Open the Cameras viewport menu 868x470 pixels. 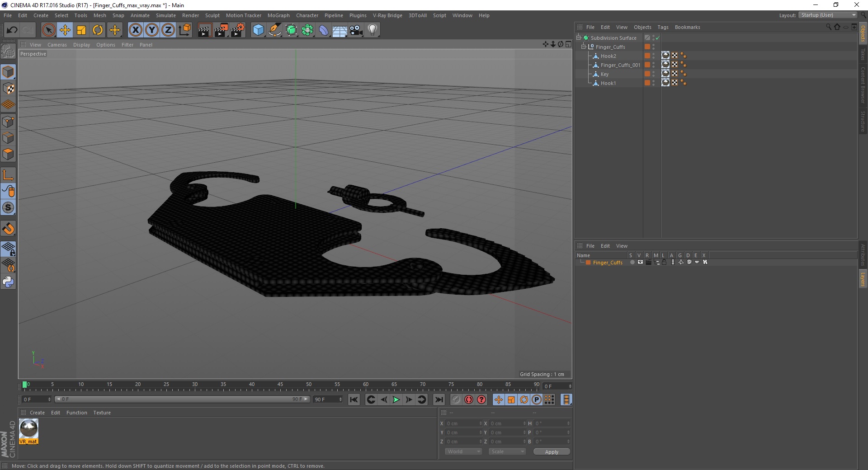click(57, 45)
